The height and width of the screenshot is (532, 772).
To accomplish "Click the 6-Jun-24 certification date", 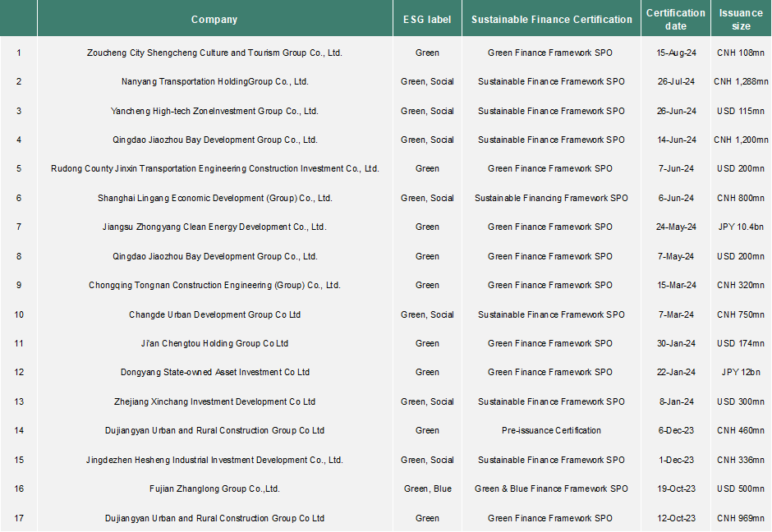I will click(x=676, y=199).
